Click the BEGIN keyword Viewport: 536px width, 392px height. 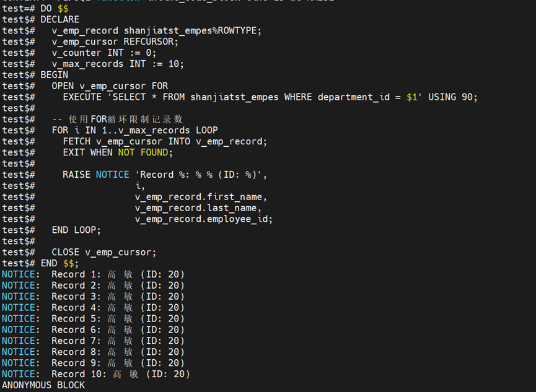[54, 75]
